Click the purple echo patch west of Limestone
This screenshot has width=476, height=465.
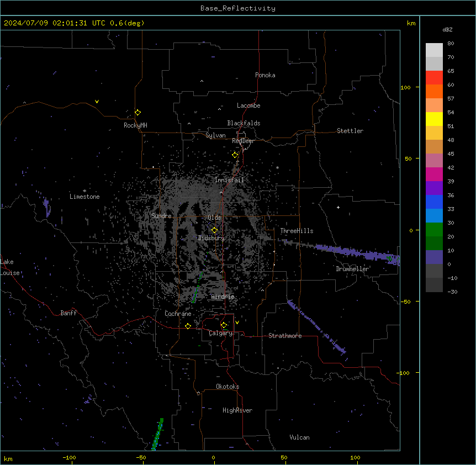(x=46, y=207)
